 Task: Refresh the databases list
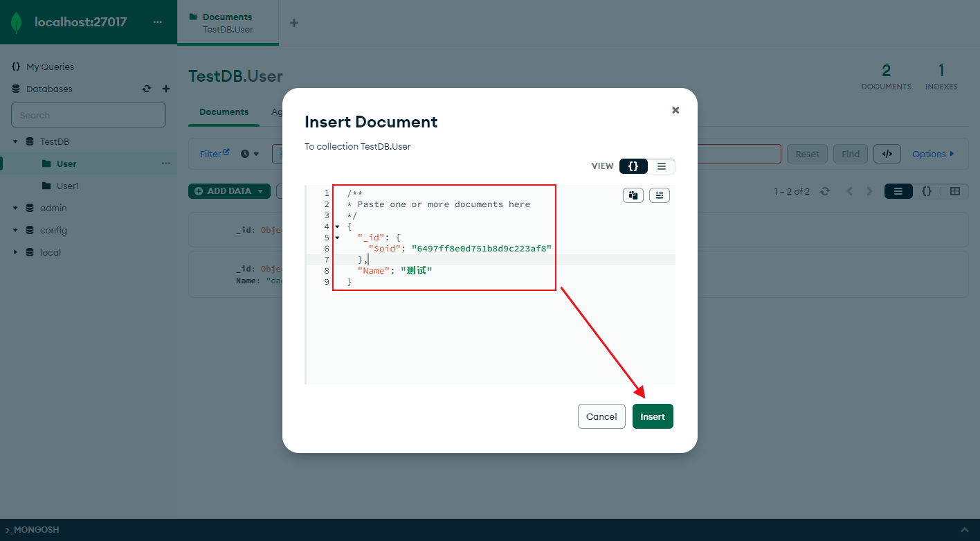(147, 89)
